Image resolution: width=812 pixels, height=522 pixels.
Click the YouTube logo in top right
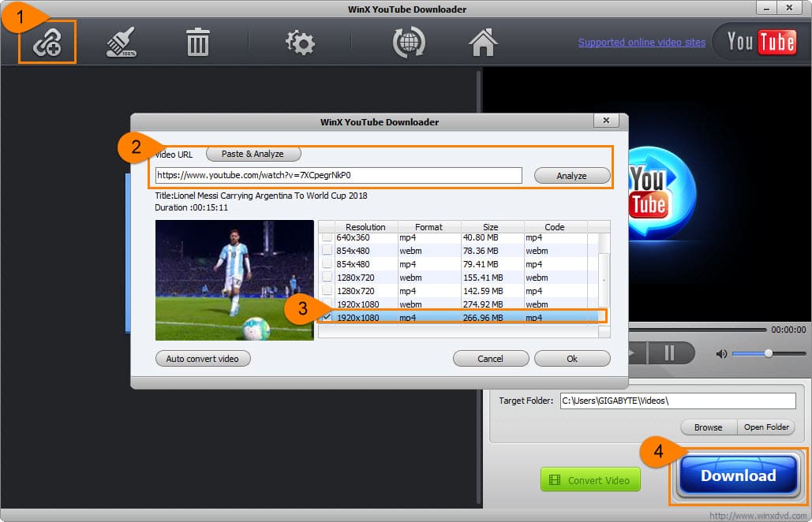[761, 42]
